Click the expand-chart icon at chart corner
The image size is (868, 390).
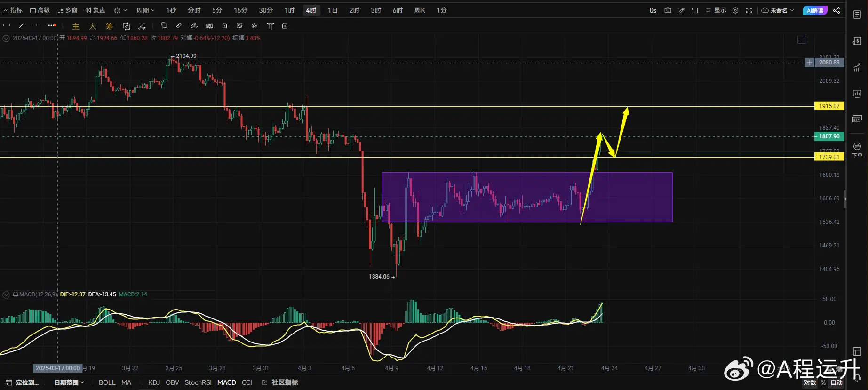pyautogui.click(x=802, y=40)
